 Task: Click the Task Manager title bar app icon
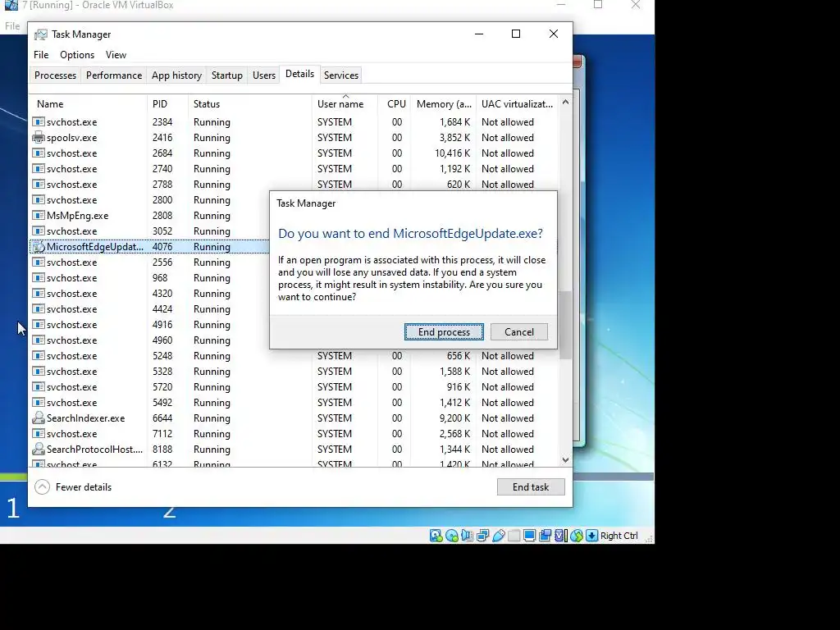tap(41, 34)
